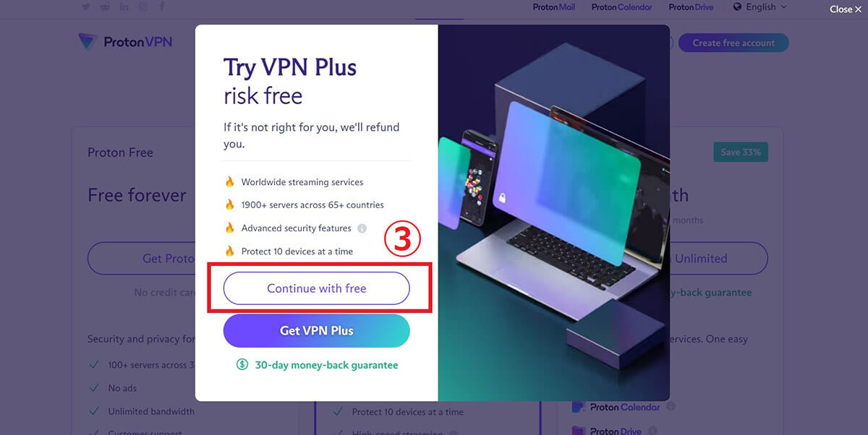The width and height of the screenshot is (868, 435).
Task: Open the Reddit social icon
Action: pos(106,7)
